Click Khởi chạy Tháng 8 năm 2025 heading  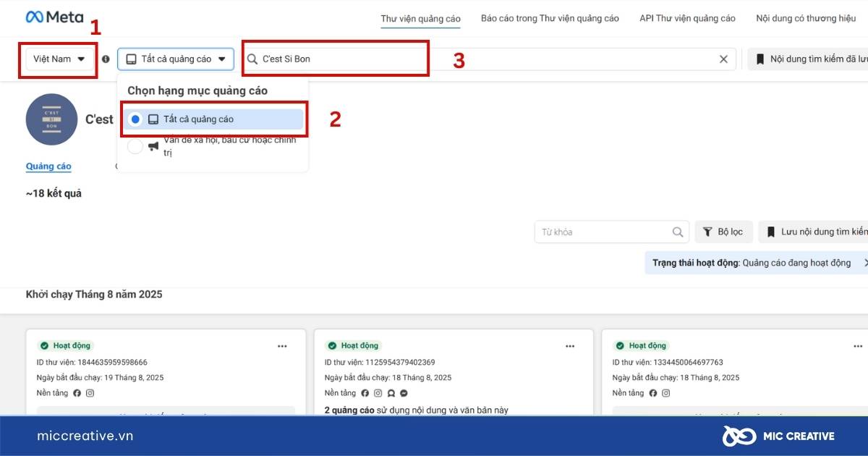tap(94, 295)
